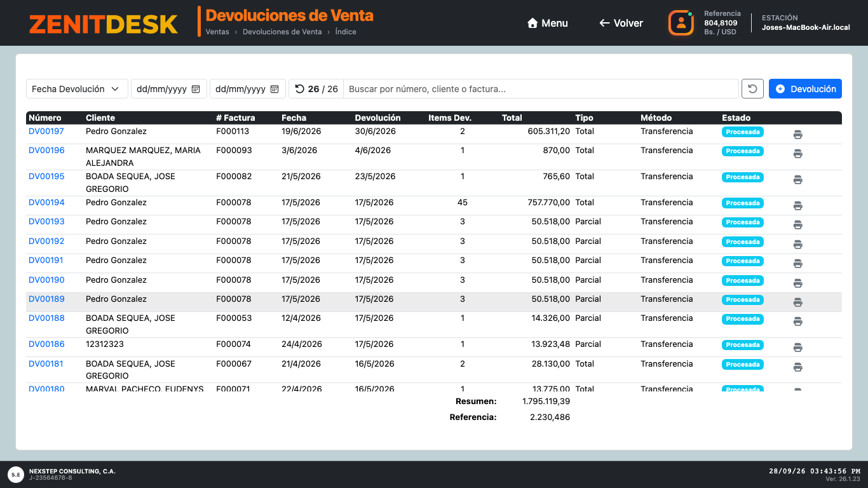Select invoice F000113 cell

pyautogui.click(x=233, y=132)
